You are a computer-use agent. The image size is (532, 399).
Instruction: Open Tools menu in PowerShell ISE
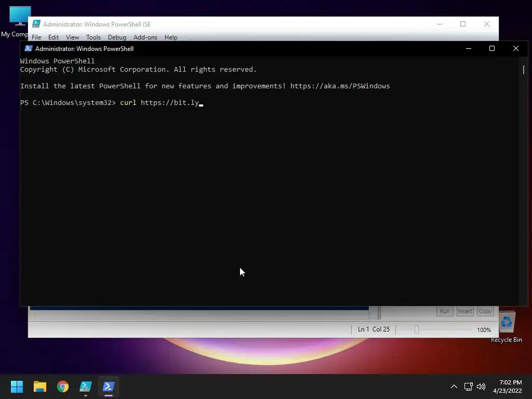(94, 37)
